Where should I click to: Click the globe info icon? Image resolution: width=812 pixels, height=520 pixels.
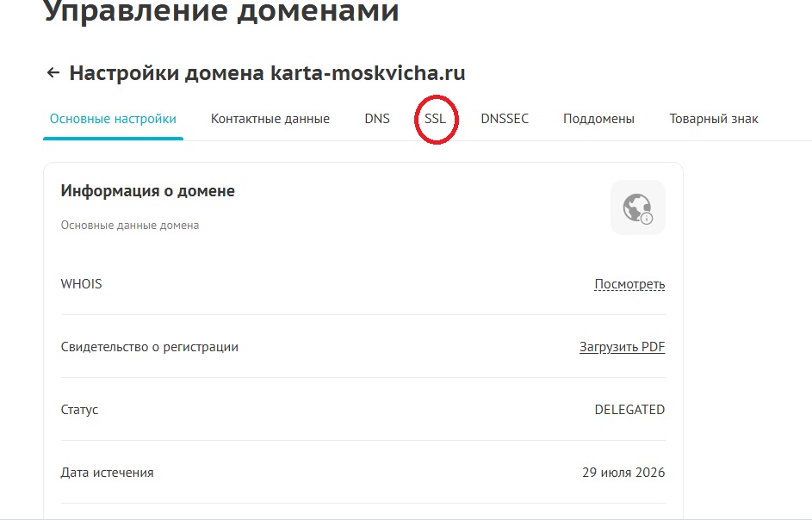coord(637,207)
